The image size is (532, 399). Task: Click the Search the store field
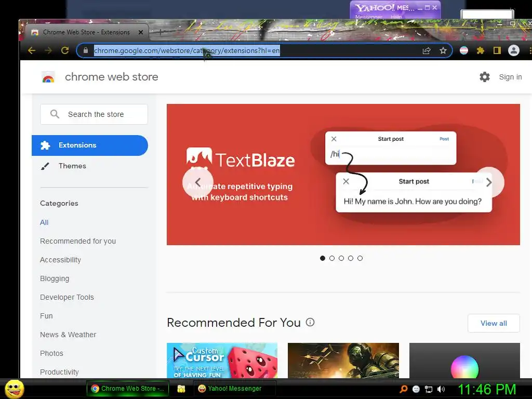pyautogui.click(x=94, y=114)
